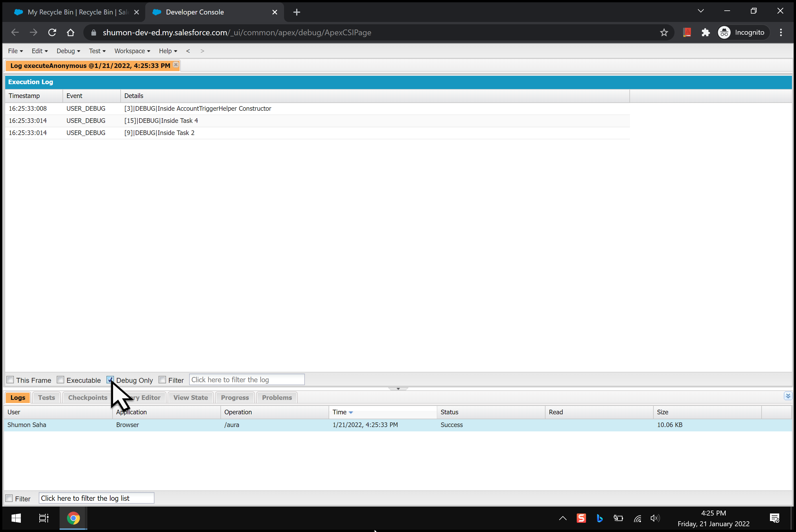Select the 'Inside Task 2' log row

(317, 133)
